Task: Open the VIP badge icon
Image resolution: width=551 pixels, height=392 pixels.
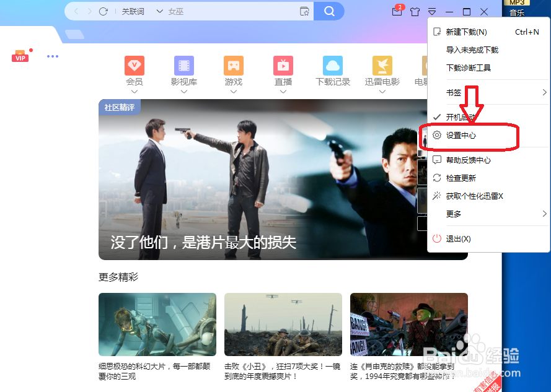Action: coord(20,56)
